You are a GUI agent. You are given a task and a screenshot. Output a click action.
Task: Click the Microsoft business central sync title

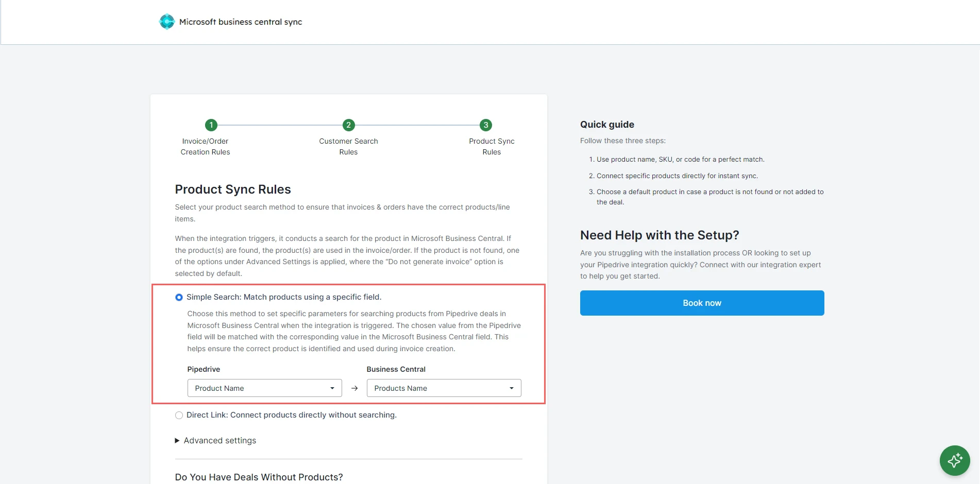(x=241, y=22)
